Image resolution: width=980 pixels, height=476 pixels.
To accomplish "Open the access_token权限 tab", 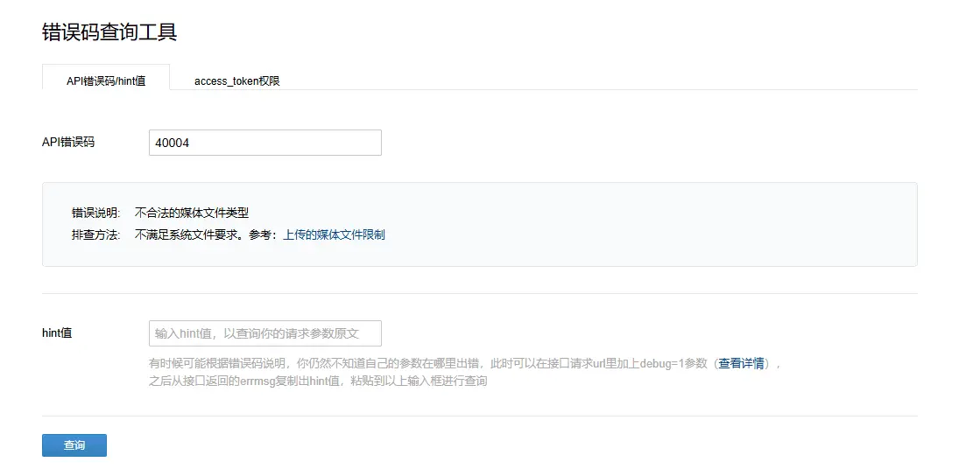I will (236, 80).
